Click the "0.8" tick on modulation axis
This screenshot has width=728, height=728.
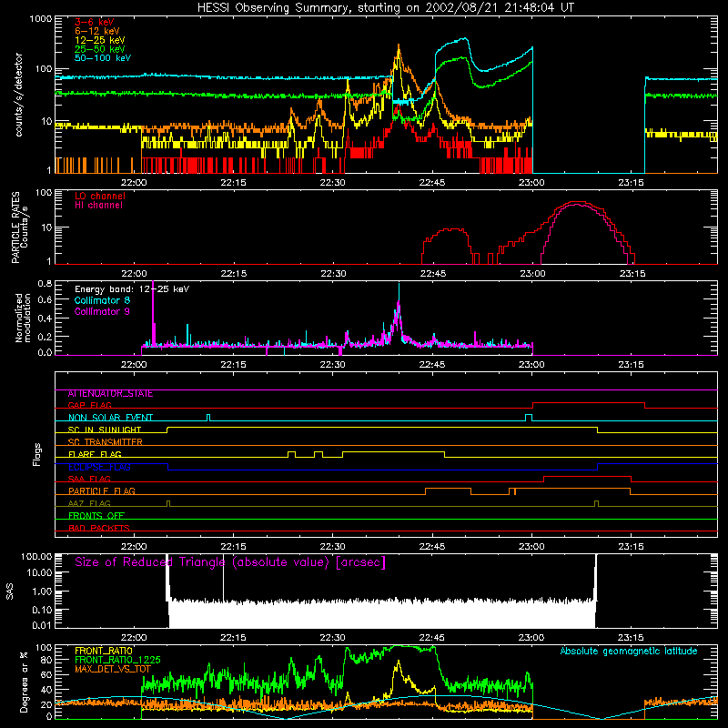click(45, 283)
